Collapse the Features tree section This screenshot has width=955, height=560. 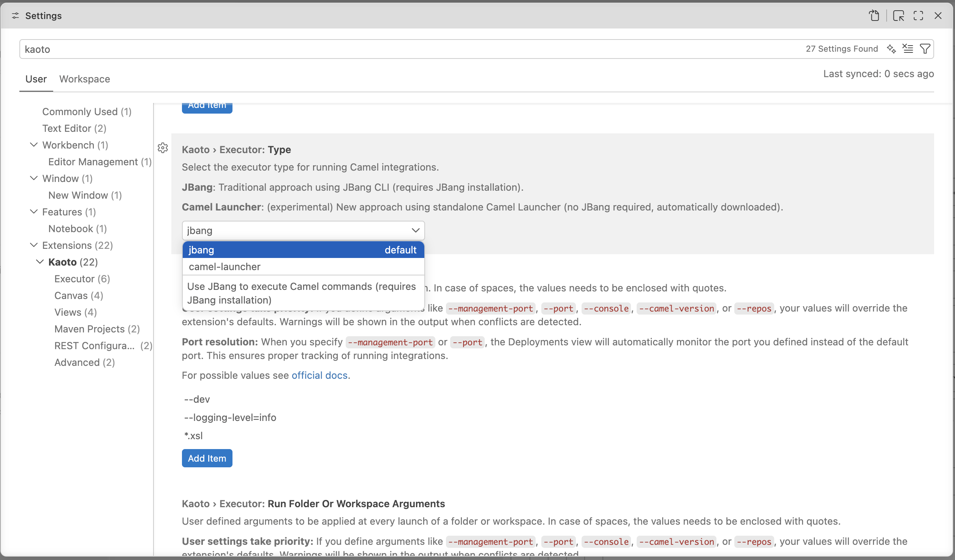34,212
